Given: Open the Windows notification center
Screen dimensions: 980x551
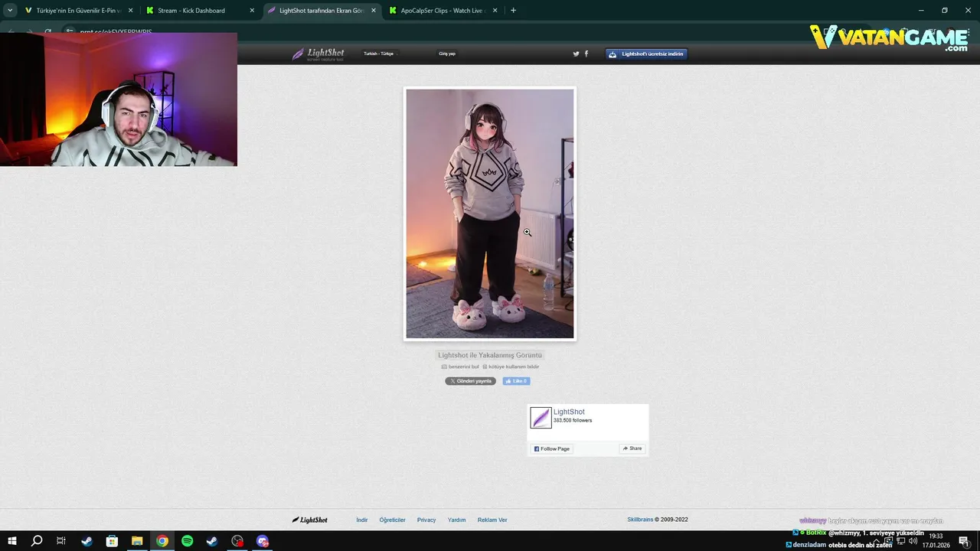Looking at the screenshot, I should (x=964, y=541).
